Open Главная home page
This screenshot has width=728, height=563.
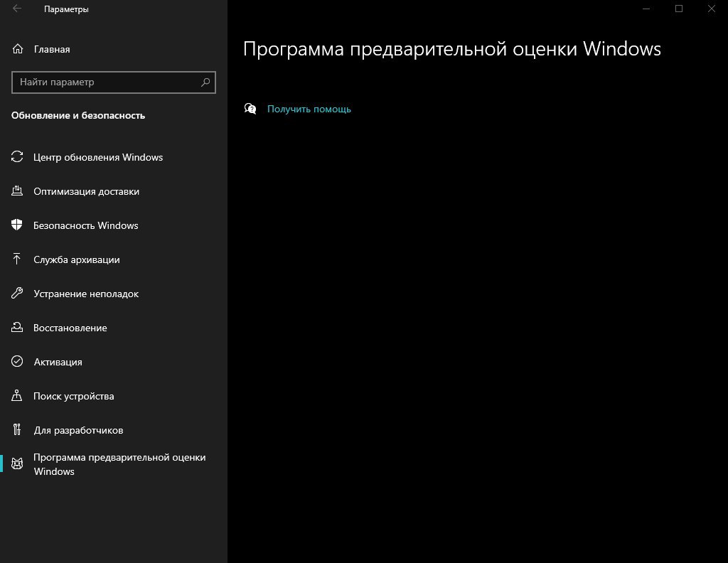coord(52,49)
